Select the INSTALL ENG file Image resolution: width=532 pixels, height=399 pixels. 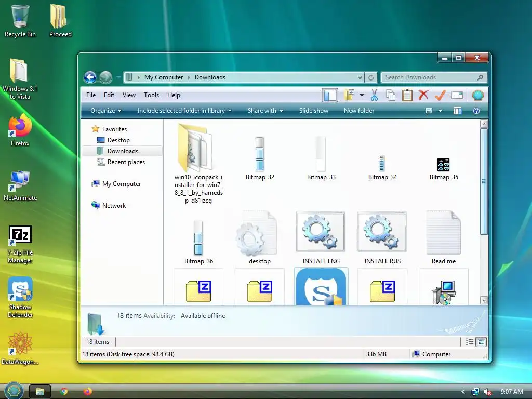(x=321, y=237)
